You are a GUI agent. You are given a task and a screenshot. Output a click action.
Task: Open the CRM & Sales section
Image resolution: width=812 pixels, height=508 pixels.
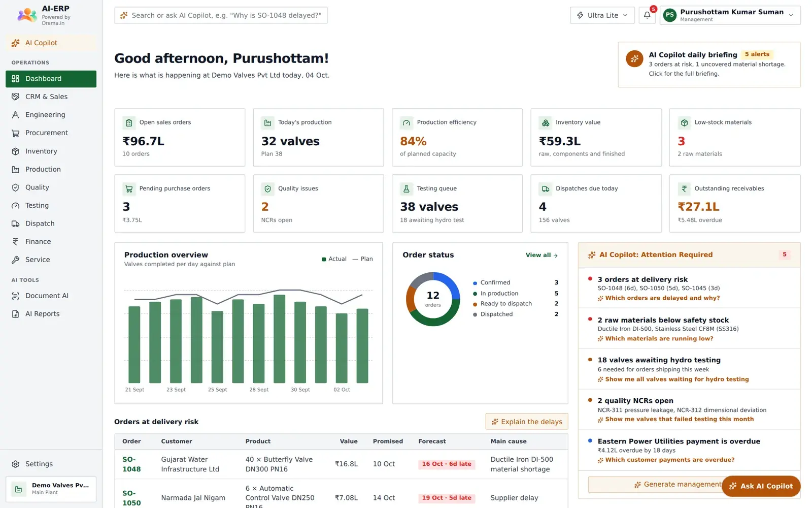tap(51, 97)
